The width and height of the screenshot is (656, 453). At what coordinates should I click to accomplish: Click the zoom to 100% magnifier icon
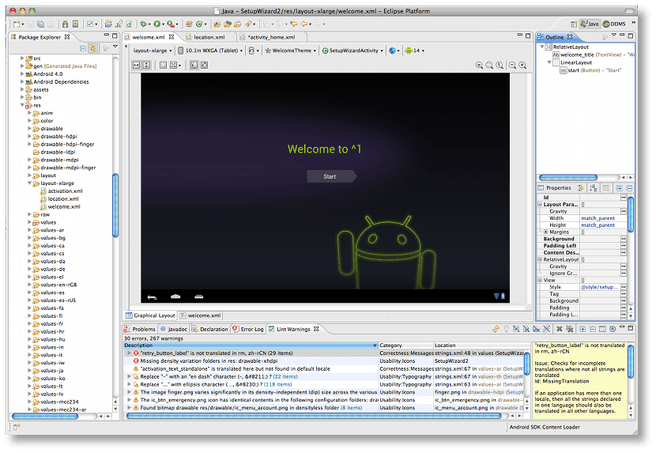500,65
